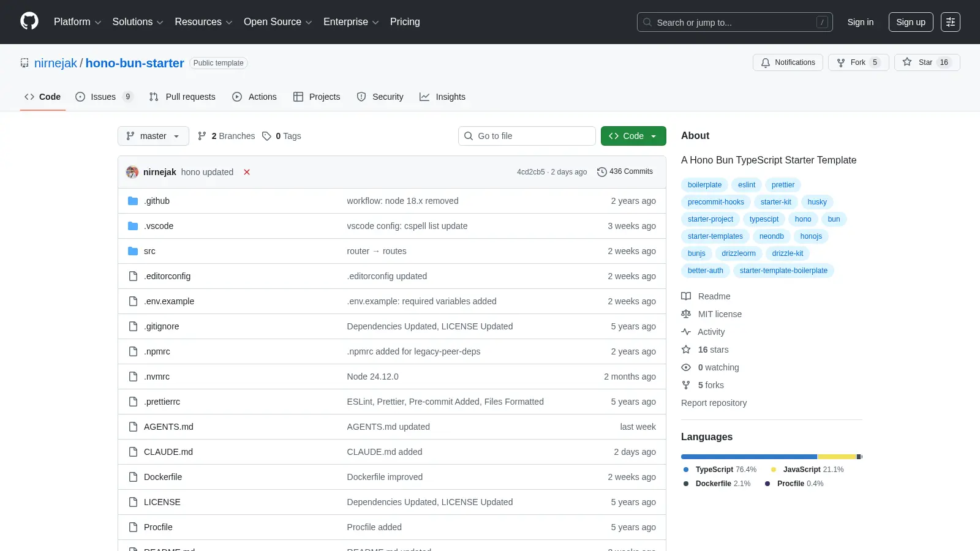The height and width of the screenshot is (551, 980).
Task: Open the .env.example file
Action: (169, 301)
